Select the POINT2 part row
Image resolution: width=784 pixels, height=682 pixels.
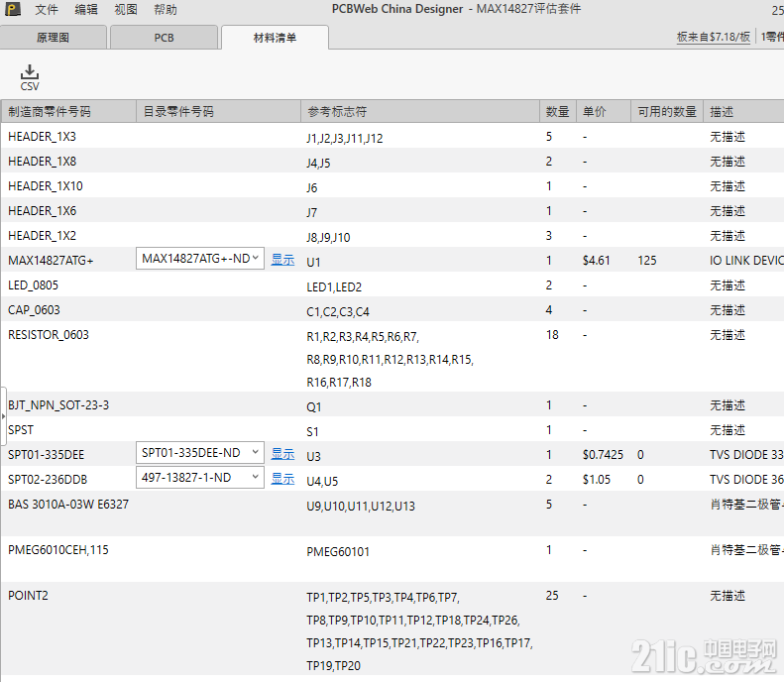[x=392, y=629]
